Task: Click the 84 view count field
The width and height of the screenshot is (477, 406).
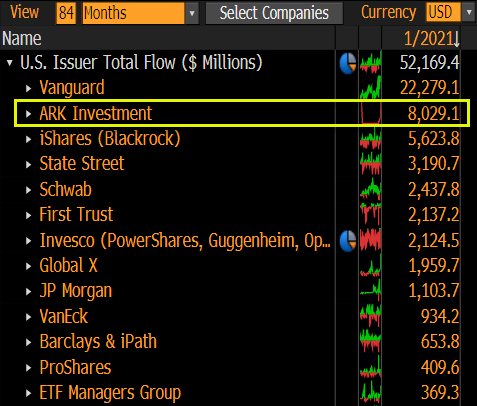Action: [x=66, y=13]
